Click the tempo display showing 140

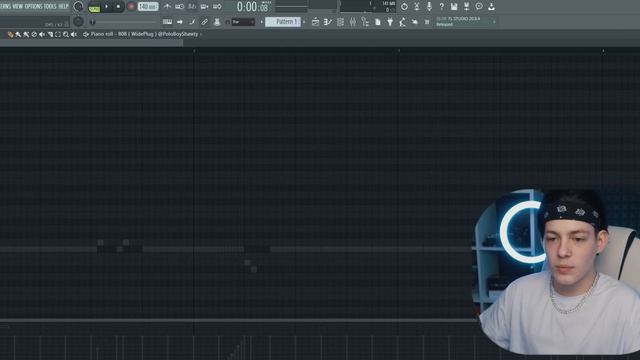[148, 7]
